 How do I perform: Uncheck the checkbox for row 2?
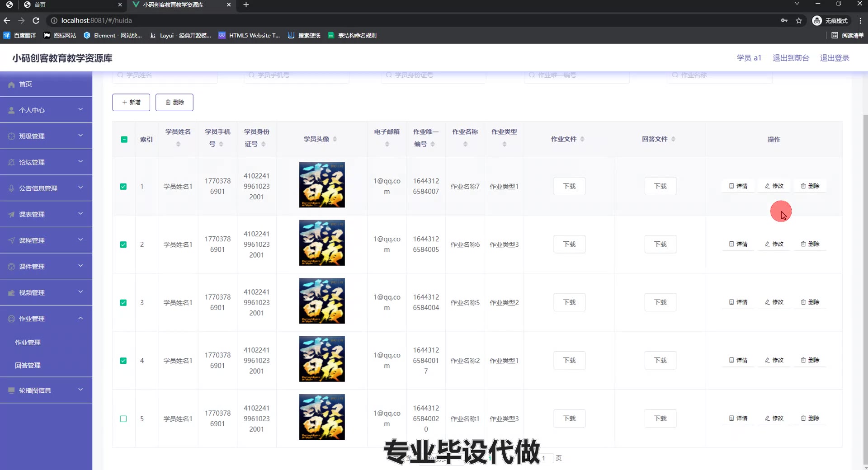123,244
